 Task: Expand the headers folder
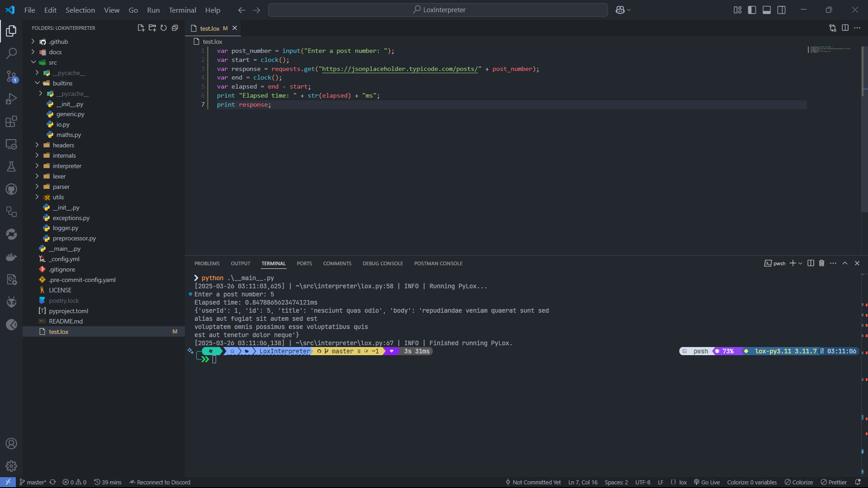click(63, 145)
